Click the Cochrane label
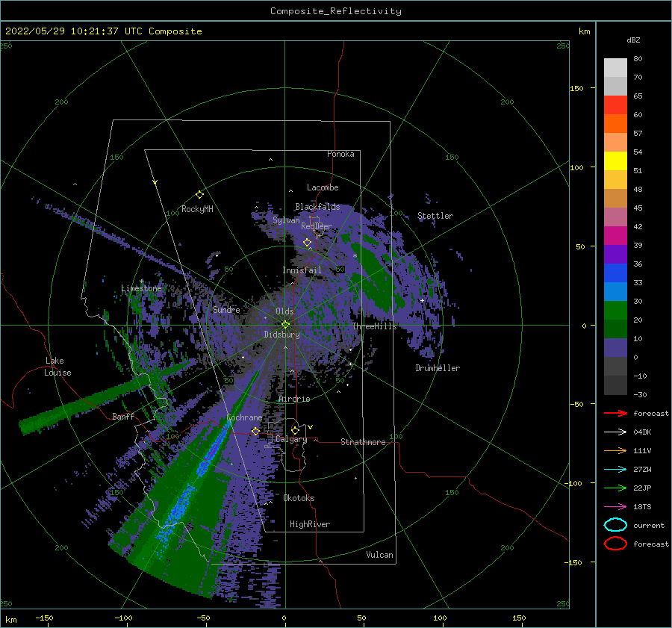This screenshot has width=672, height=628. [x=244, y=417]
